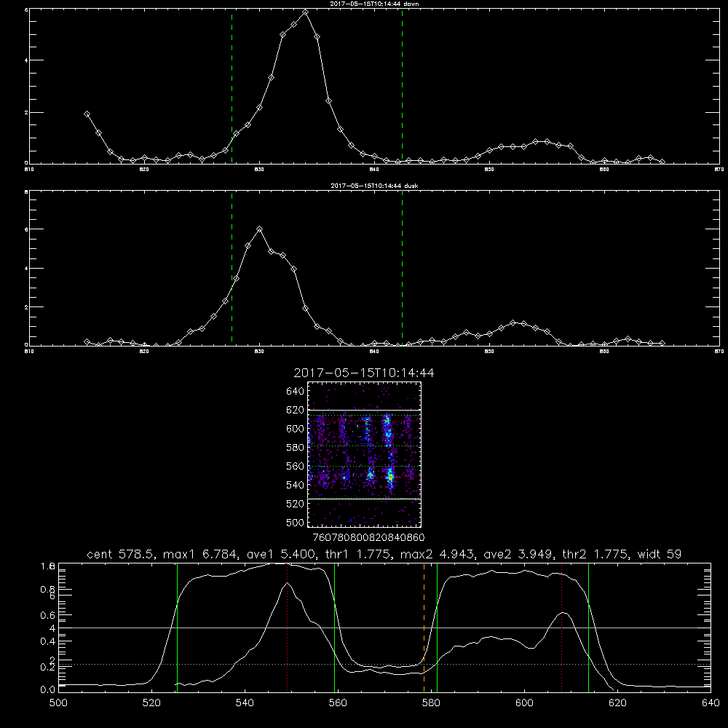Click the secondary hump peak marker in dusk plot
Viewport: 728px width, 728px height.
click(513, 323)
